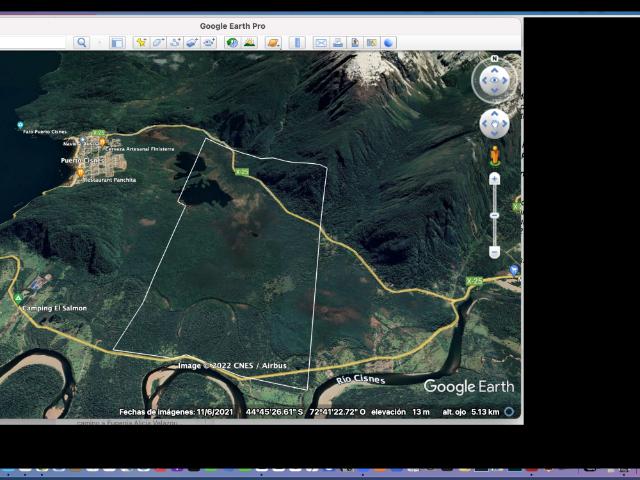The height and width of the screenshot is (480, 640).
Task: Open the planets switcher dropdown
Action: [x=273, y=42]
